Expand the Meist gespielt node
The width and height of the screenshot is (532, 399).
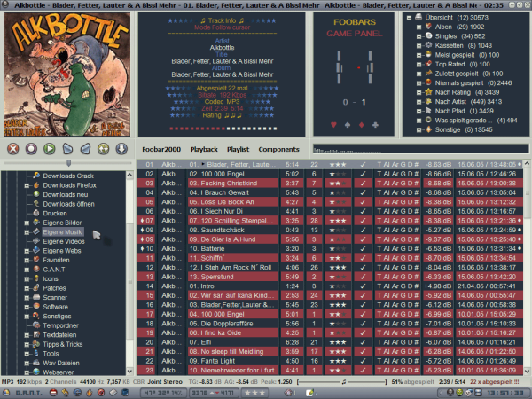pos(419,55)
